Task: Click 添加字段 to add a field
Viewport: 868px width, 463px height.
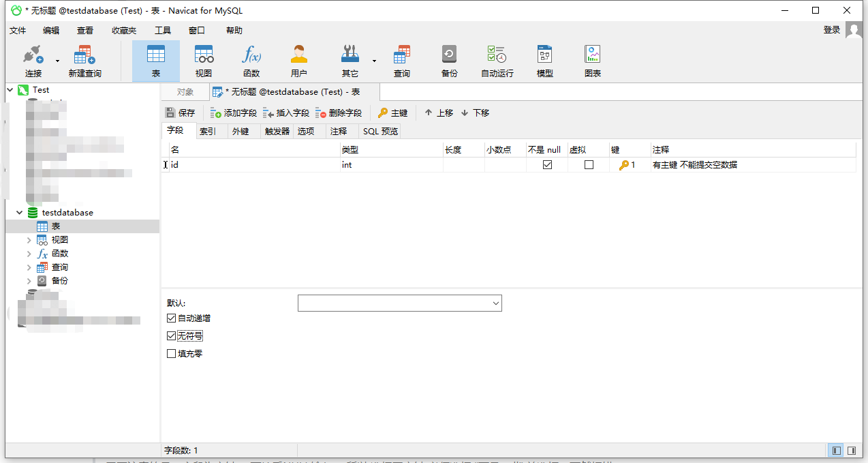Action: (x=233, y=113)
